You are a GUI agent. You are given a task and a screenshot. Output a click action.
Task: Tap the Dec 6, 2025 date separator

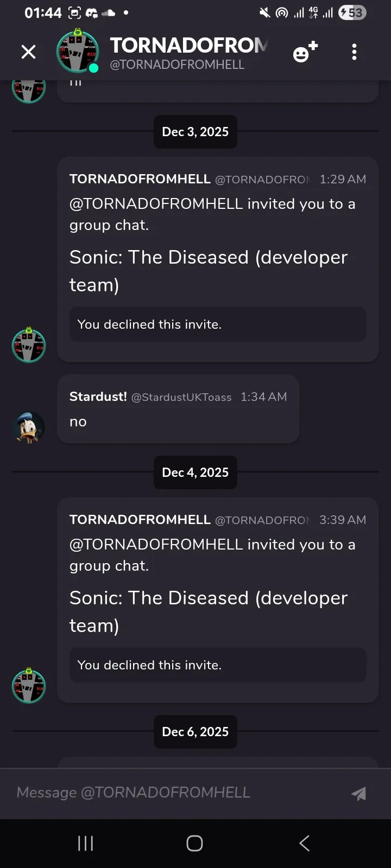(x=195, y=732)
